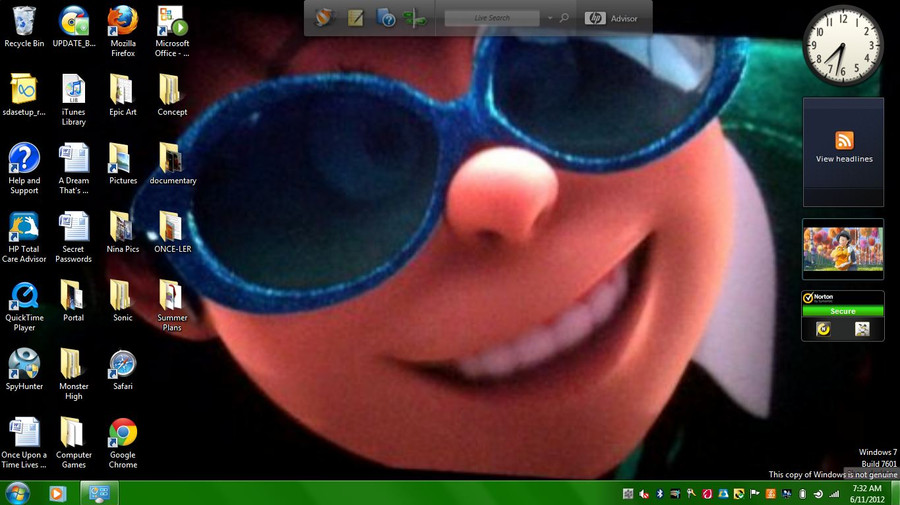
Task: Open the Microsoft Office shortcut
Action: (x=172, y=32)
